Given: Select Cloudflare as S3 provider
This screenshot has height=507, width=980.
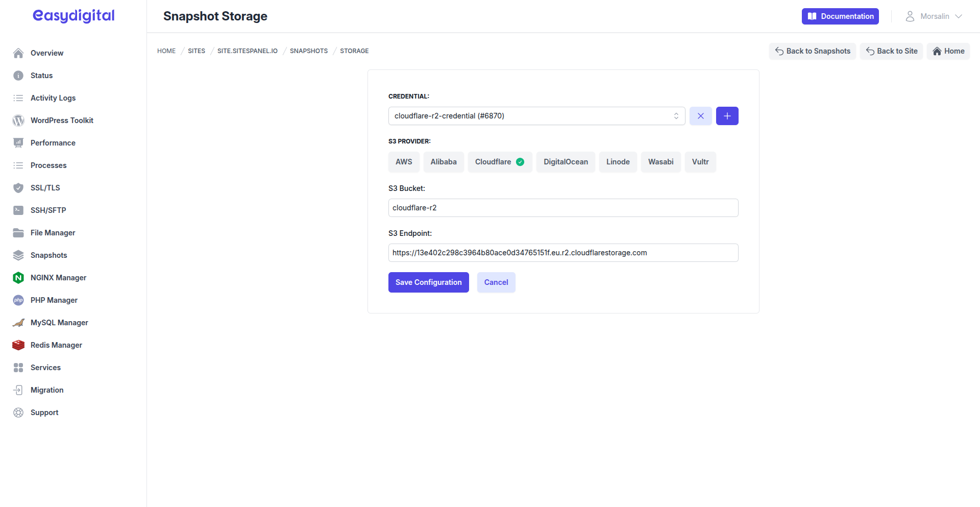Looking at the screenshot, I should point(500,161).
